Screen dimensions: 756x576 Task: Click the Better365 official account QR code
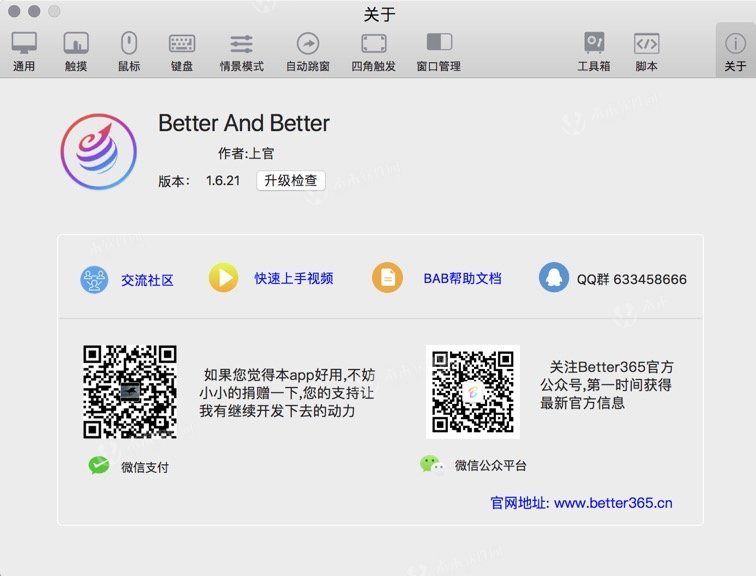point(472,391)
